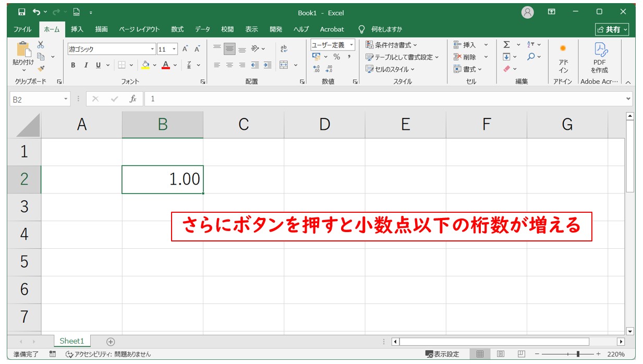Image resolution: width=643 pixels, height=364 pixels.
Task: Click the Copy icon in clipboard group
Action: tap(41, 56)
